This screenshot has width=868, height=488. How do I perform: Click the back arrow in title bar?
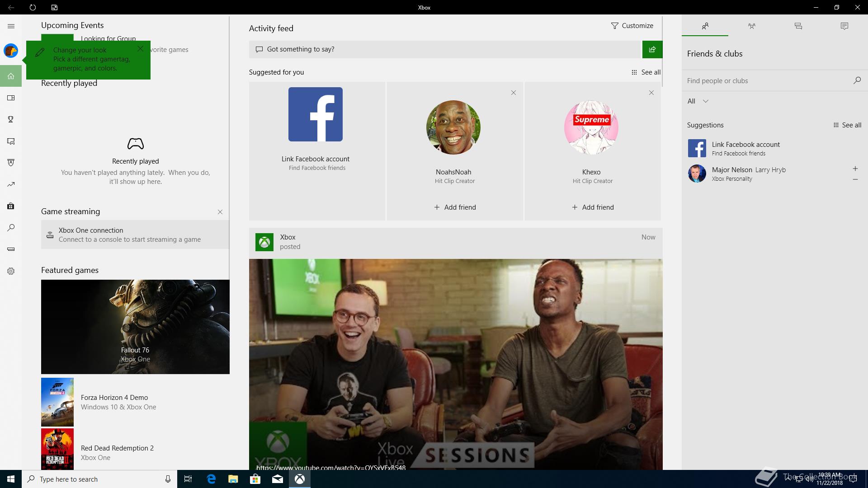11,7
